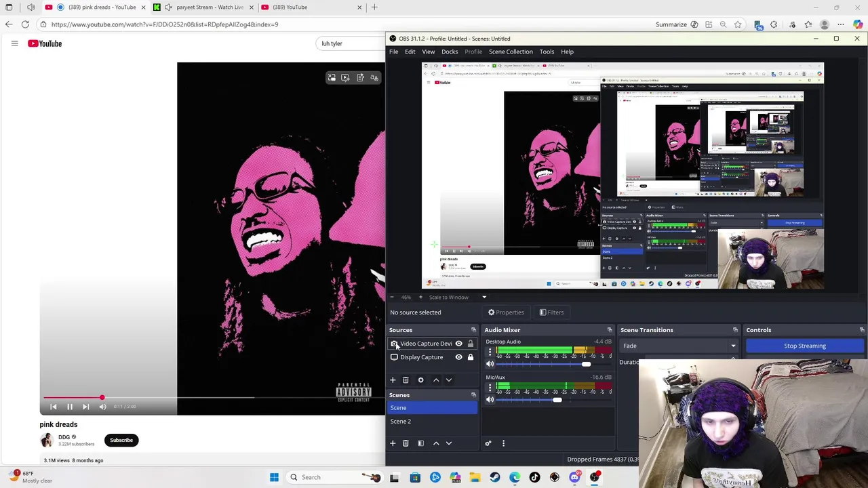This screenshot has width=868, height=488.
Task: Move source up in Sources list
Action: click(x=436, y=380)
